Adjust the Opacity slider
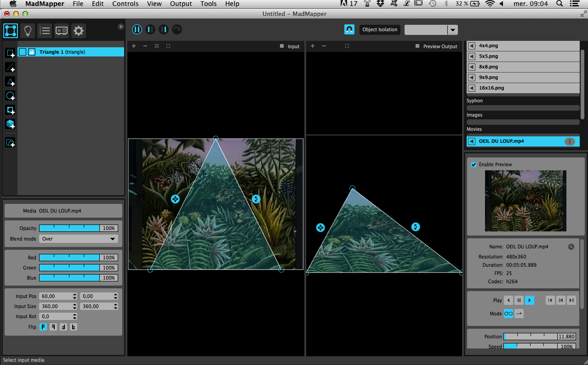 69,228
